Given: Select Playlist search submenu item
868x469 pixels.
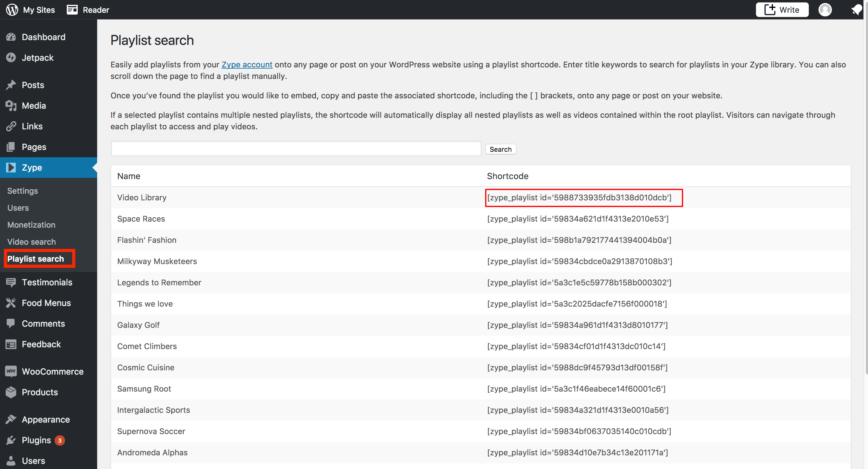Looking at the screenshot, I should (36, 259).
